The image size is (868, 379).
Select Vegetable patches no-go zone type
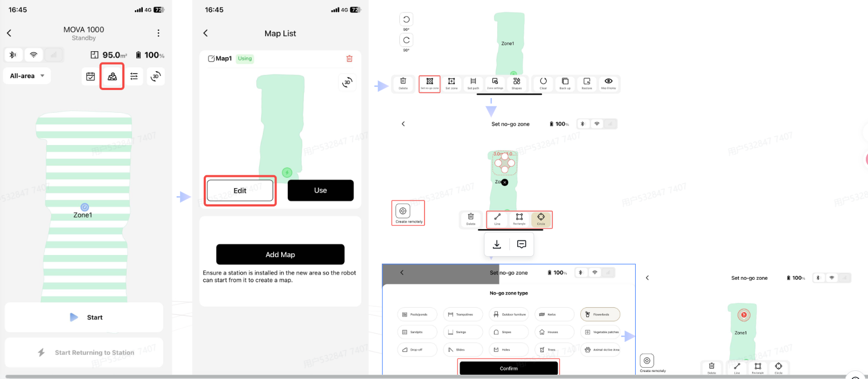(600, 332)
